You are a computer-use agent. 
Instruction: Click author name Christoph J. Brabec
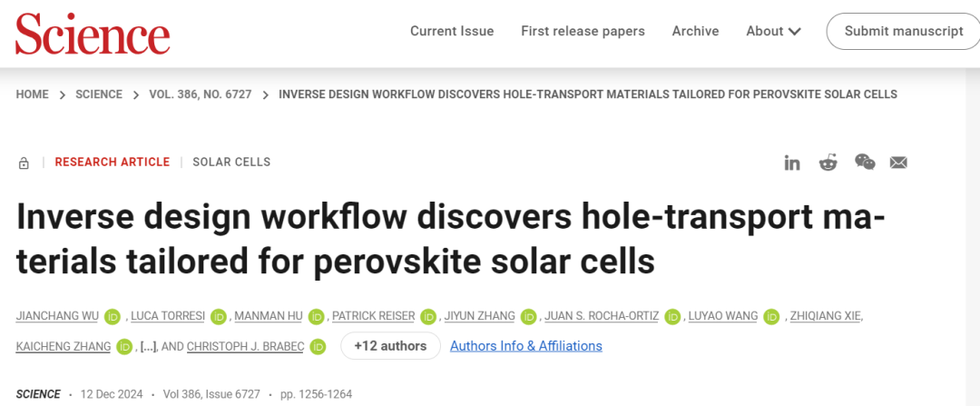[245, 347]
